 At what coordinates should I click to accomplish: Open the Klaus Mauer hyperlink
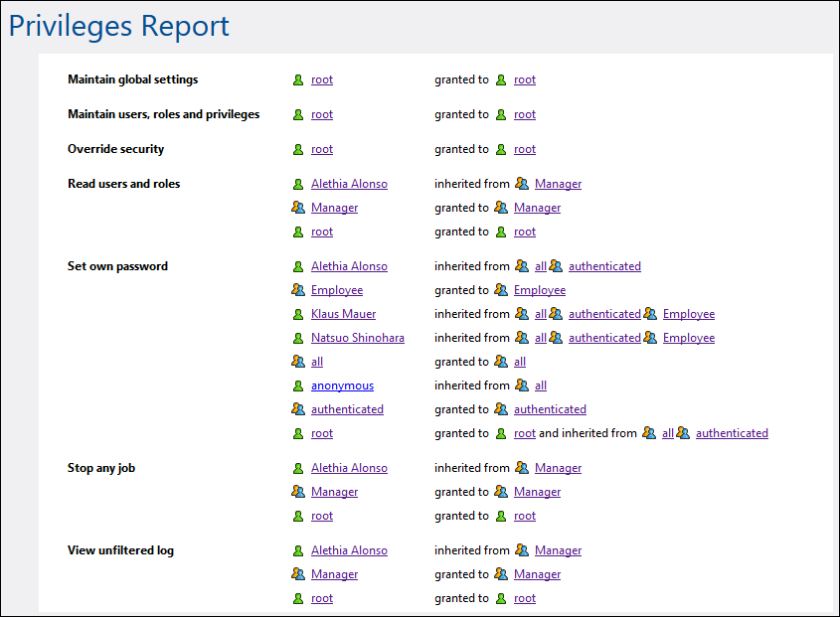tap(343, 314)
